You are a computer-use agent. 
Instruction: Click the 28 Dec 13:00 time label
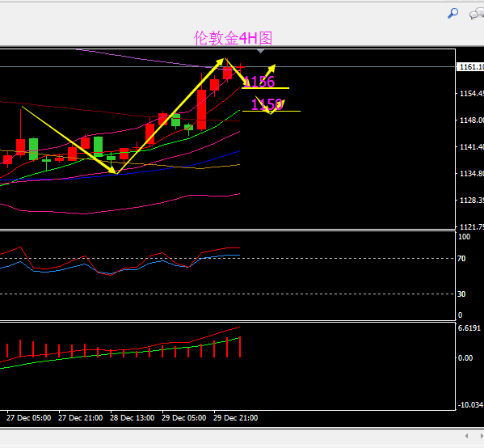(x=133, y=418)
